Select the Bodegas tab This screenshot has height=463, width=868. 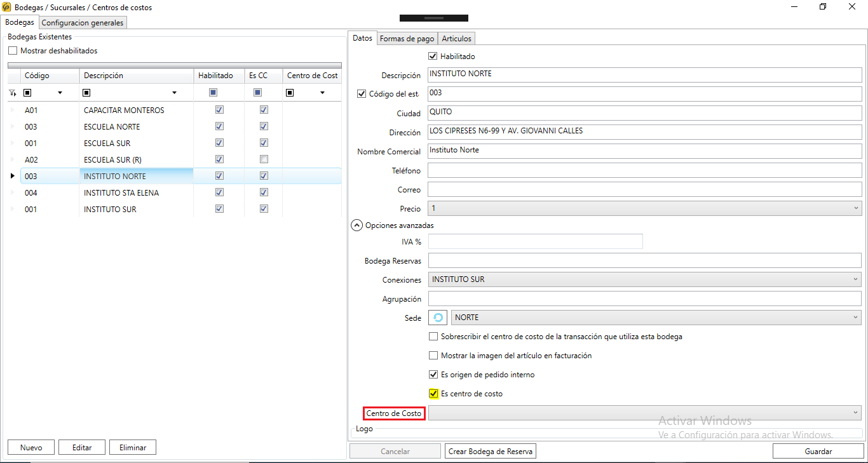click(20, 22)
